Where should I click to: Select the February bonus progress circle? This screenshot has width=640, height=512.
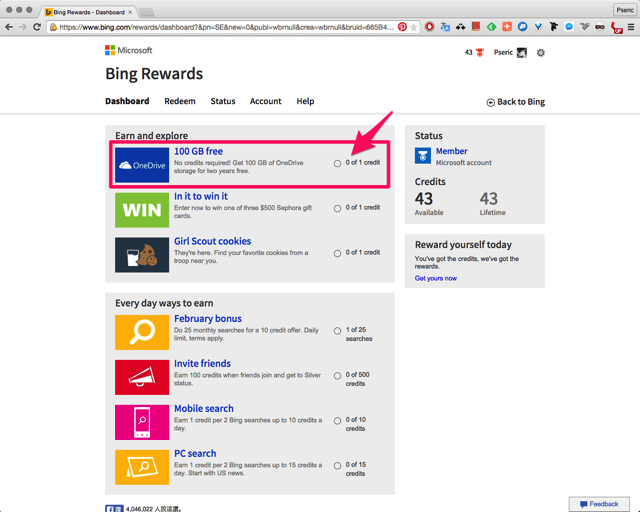click(337, 331)
